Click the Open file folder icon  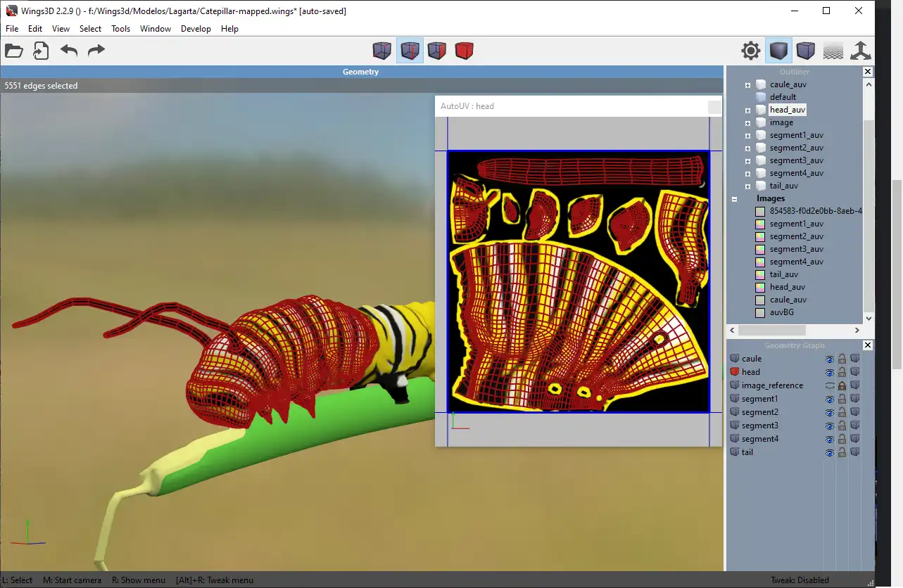click(x=14, y=51)
